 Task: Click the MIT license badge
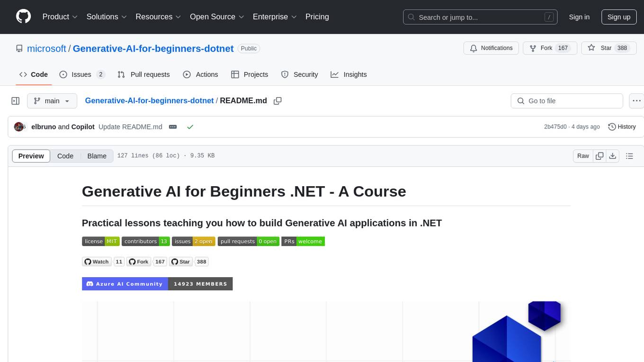point(101,241)
